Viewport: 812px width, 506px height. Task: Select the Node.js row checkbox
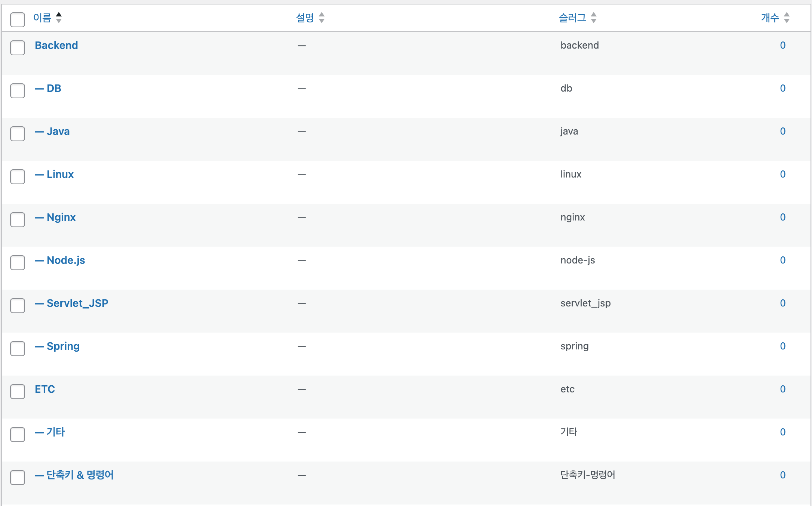pos(18,262)
